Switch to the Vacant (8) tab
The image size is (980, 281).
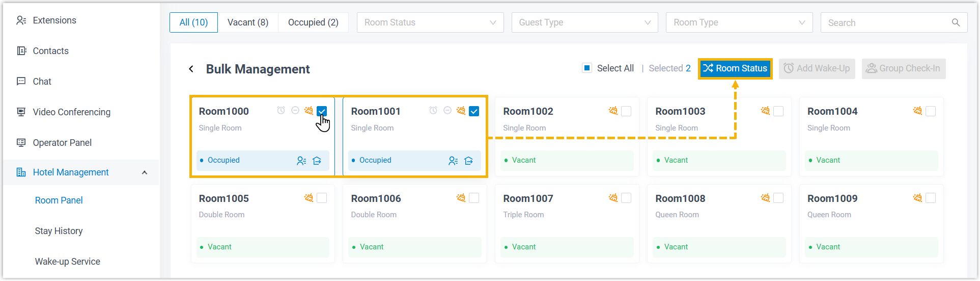tap(248, 22)
